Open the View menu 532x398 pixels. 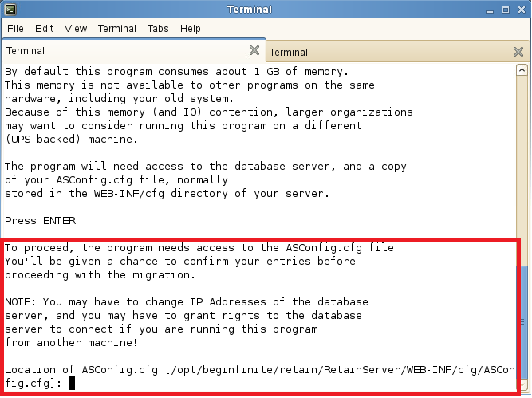[x=76, y=28]
